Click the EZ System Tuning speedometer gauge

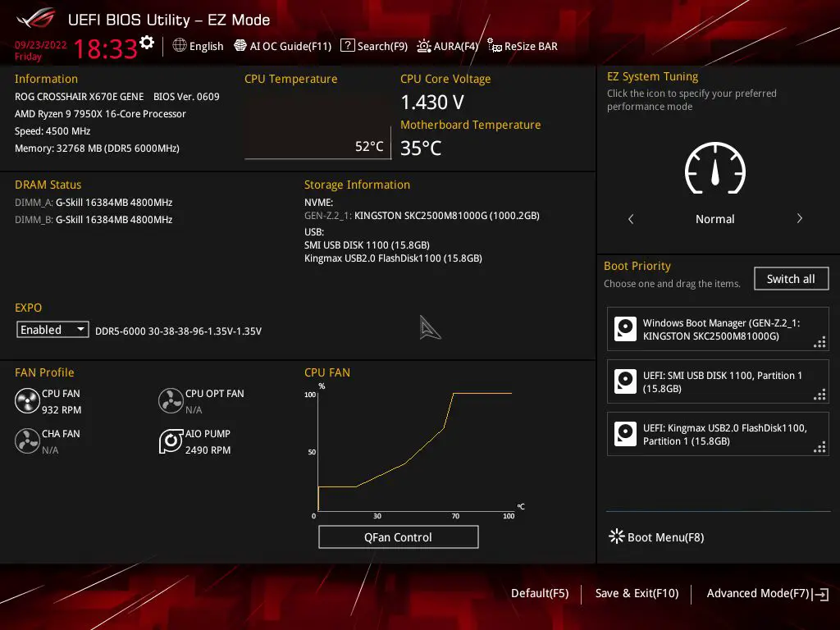pos(715,168)
